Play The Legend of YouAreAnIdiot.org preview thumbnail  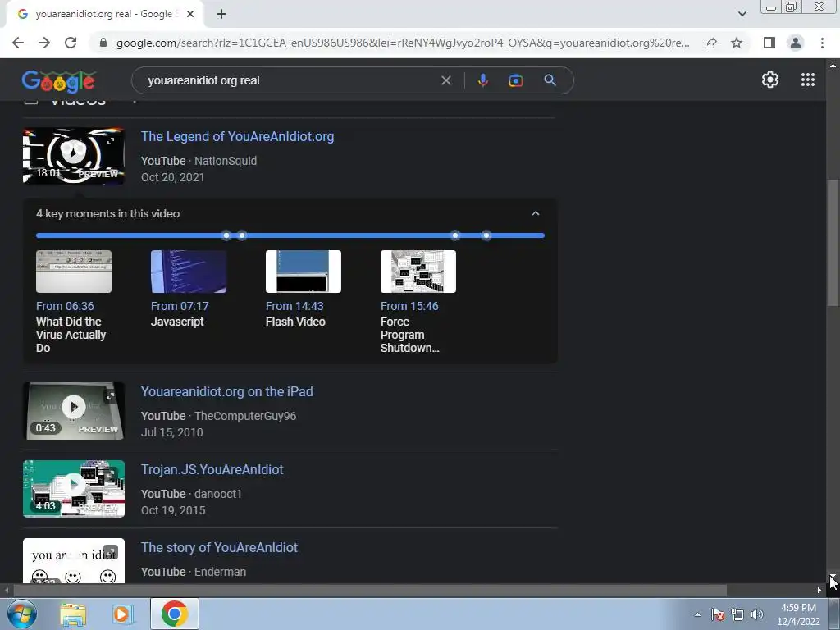tap(73, 155)
